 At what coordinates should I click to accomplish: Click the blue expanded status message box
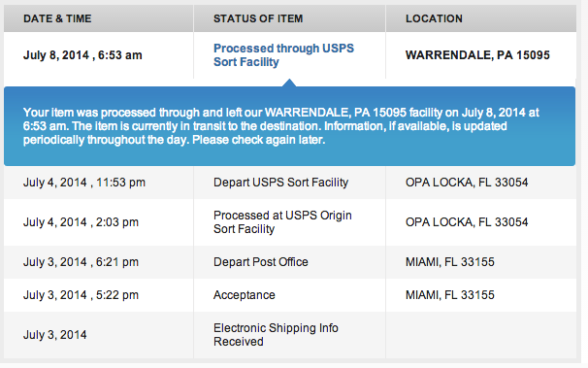tap(289, 126)
